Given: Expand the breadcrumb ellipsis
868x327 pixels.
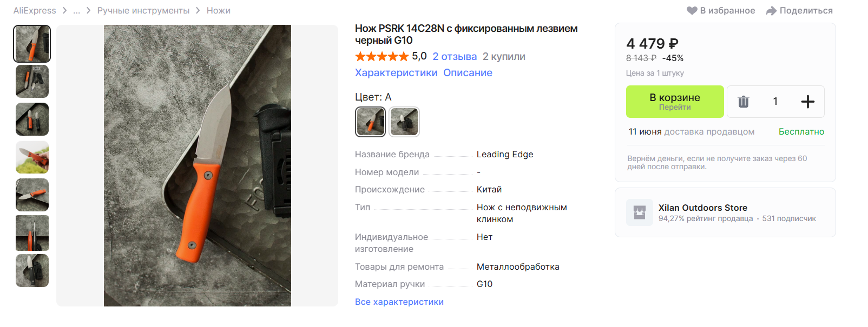Looking at the screenshot, I should click(76, 11).
